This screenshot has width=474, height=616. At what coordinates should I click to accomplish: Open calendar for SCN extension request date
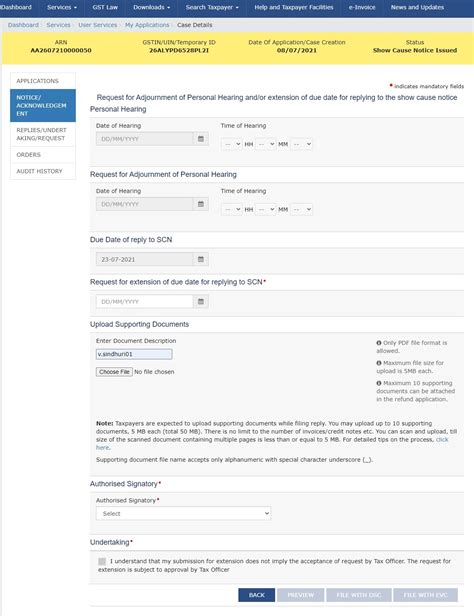[201, 301]
